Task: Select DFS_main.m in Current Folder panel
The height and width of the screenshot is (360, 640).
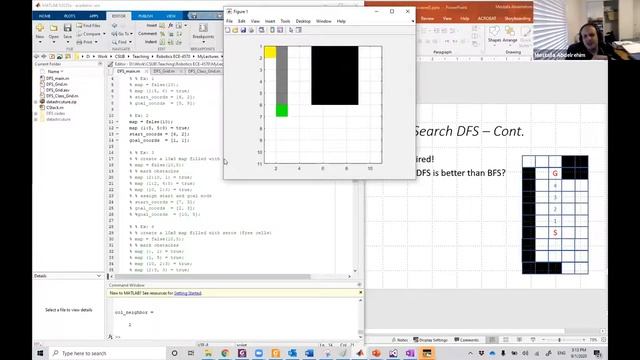Action: [57, 78]
